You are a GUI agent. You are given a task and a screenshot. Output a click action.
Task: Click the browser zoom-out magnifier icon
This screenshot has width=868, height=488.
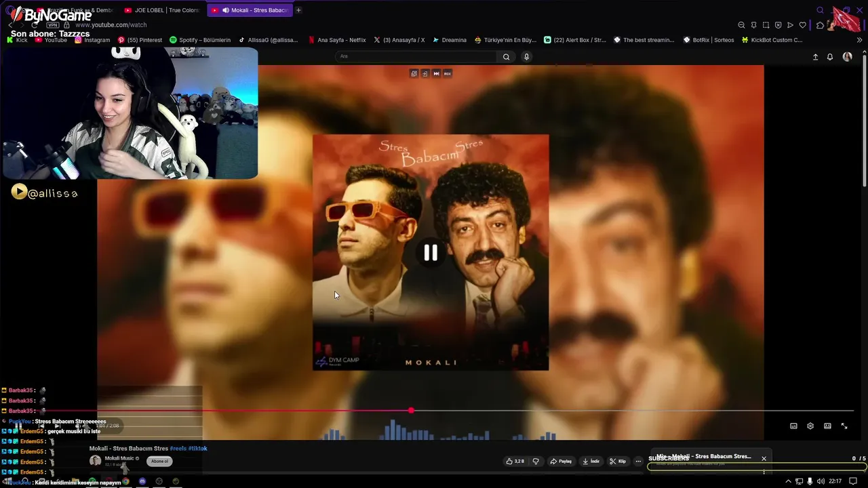[x=741, y=25]
